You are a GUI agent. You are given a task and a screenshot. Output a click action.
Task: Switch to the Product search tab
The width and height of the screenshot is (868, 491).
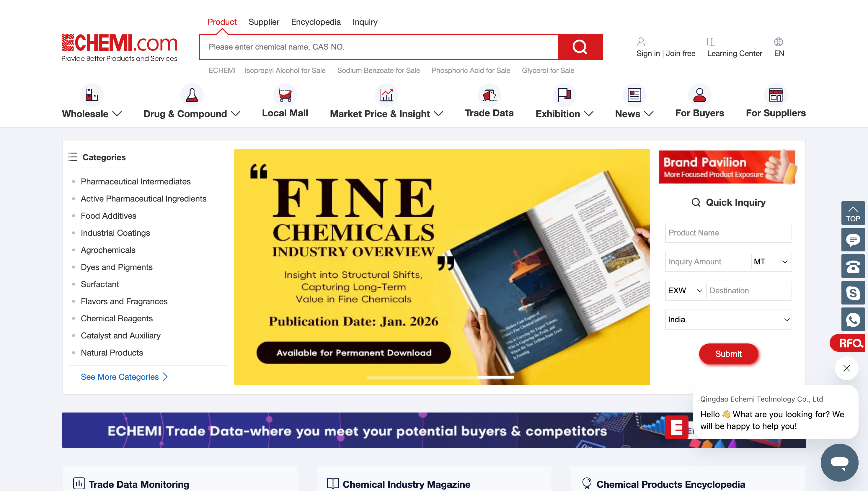click(222, 22)
